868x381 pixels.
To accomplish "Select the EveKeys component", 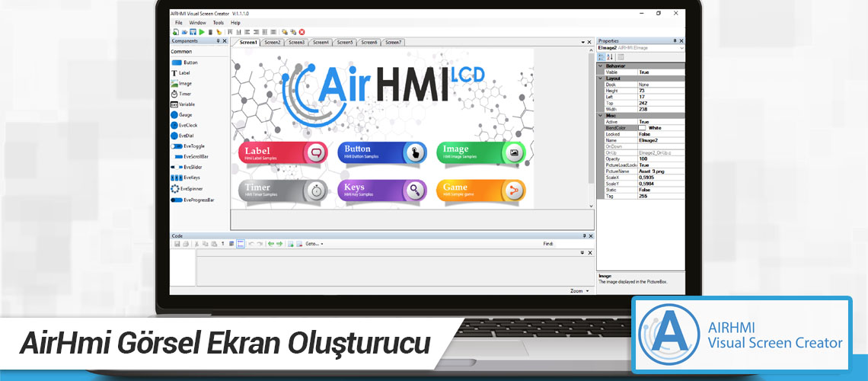I will click(186, 178).
